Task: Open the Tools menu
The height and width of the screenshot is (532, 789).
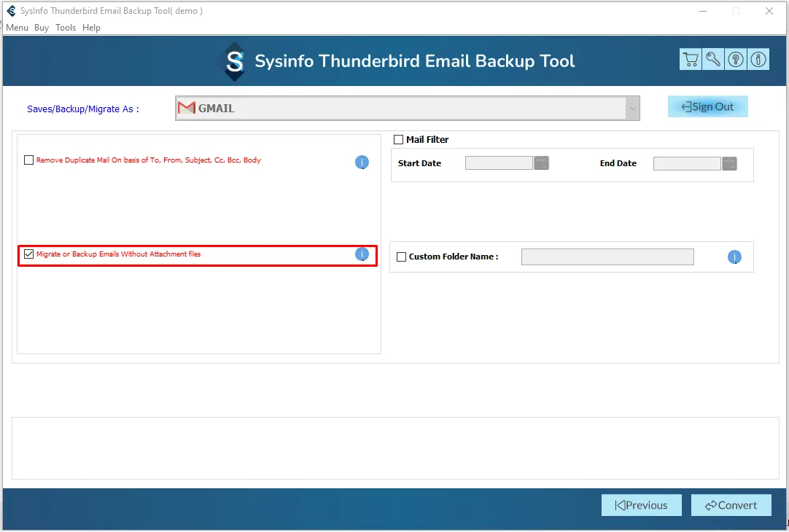Action: pyautogui.click(x=66, y=28)
